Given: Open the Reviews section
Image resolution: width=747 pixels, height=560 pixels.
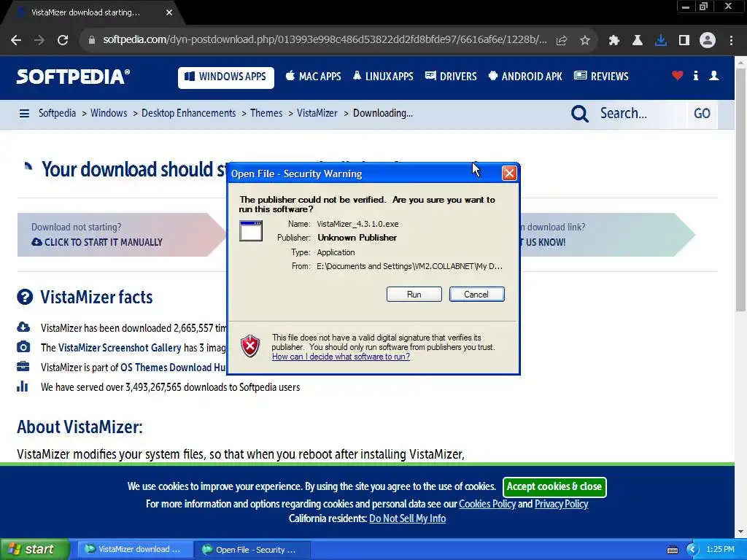Looking at the screenshot, I should [x=601, y=76].
